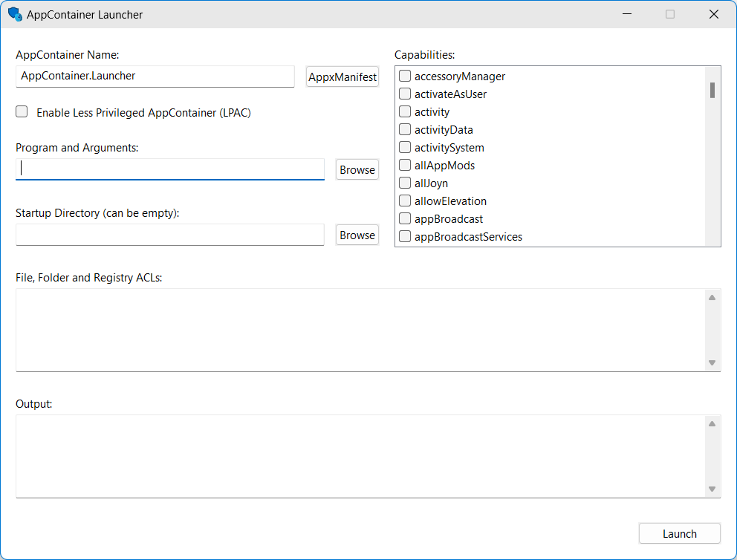
Task: Click the AppContainer Launcher title bar icon
Action: [x=13, y=14]
